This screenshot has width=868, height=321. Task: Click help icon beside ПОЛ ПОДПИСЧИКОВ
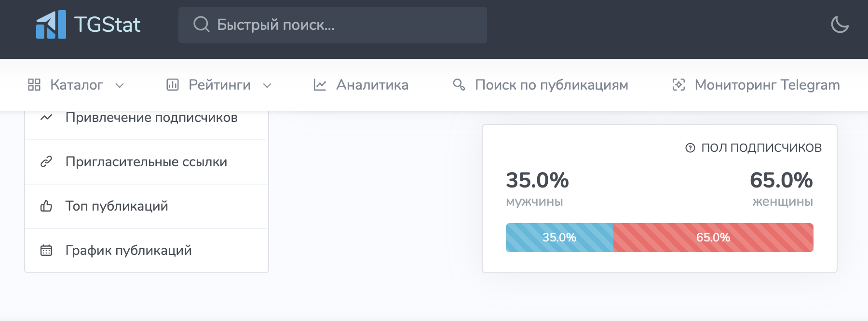pyautogui.click(x=690, y=148)
